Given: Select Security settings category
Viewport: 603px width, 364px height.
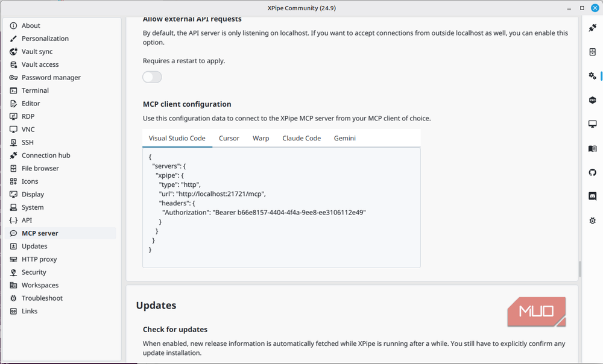Looking at the screenshot, I should click(61, 272).
